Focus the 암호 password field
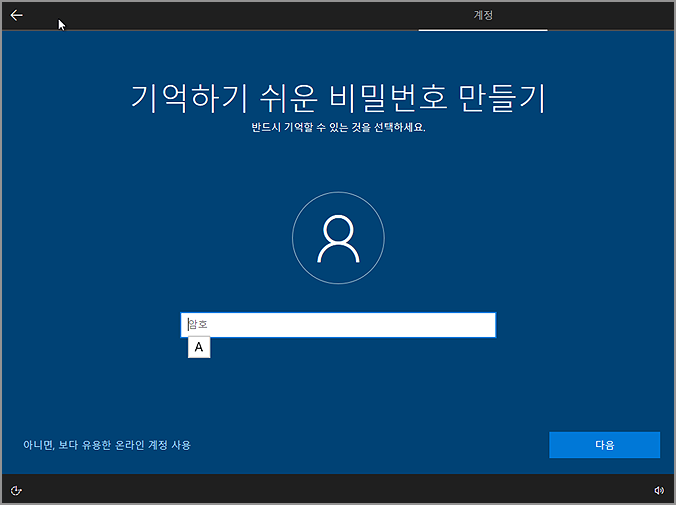Image resolution: width=676 pixels, height=505 pixels. [x=338, y=325]
